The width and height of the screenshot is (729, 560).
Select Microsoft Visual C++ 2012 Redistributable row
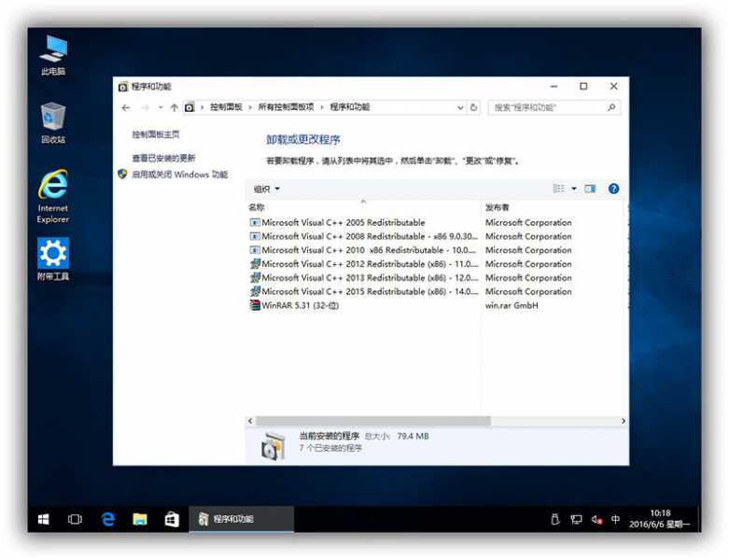[363, 264]
